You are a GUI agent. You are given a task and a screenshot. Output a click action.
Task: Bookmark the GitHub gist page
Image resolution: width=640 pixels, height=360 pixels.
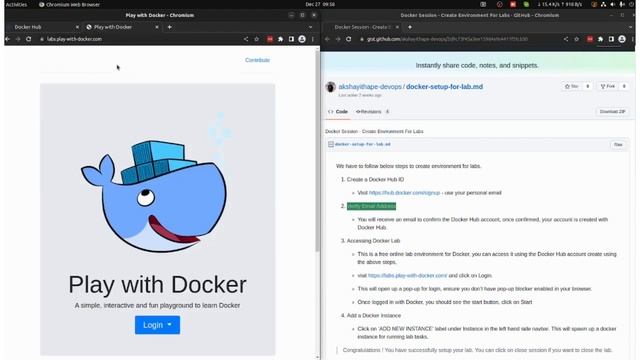[x=576, y=39]
